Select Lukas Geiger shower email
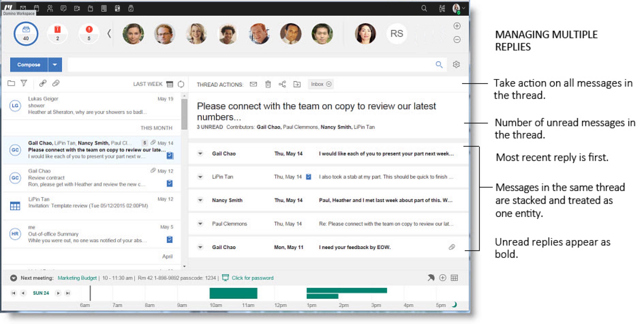The height and width of the screenshot is (324, 644). [91, 106]
